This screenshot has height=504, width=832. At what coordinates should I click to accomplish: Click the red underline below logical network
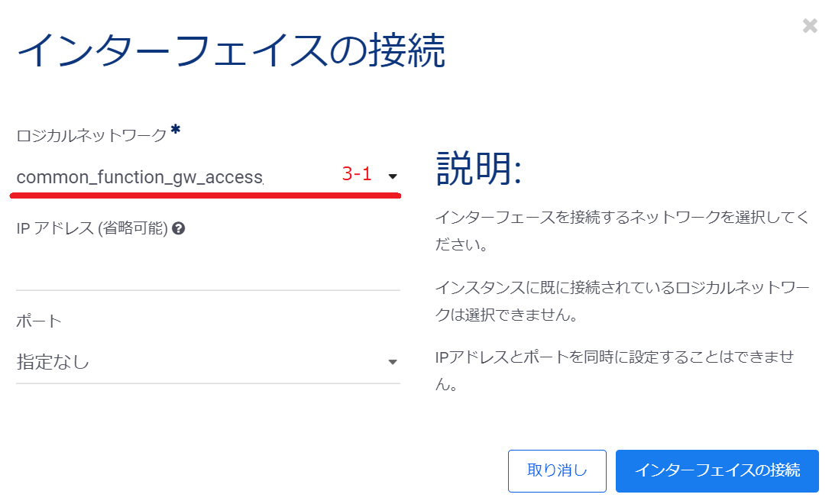[x=205, y=195]
